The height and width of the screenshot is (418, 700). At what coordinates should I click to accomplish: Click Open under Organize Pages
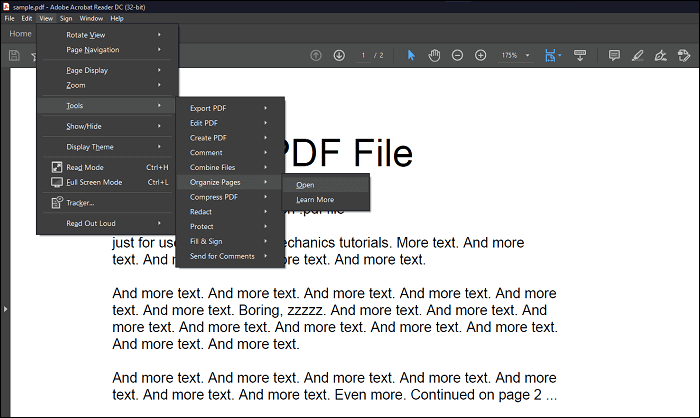click(306, 185)
